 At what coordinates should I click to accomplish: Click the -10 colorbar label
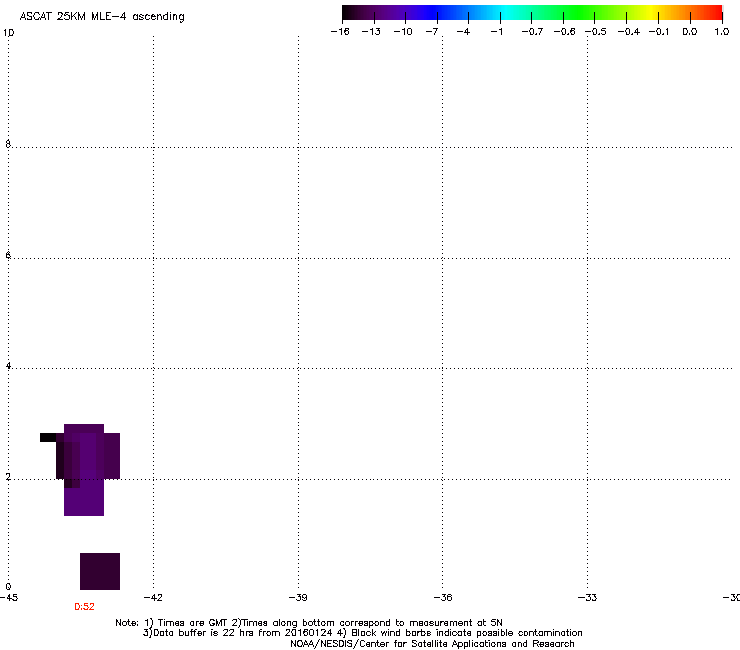click(x=403, y=32)
